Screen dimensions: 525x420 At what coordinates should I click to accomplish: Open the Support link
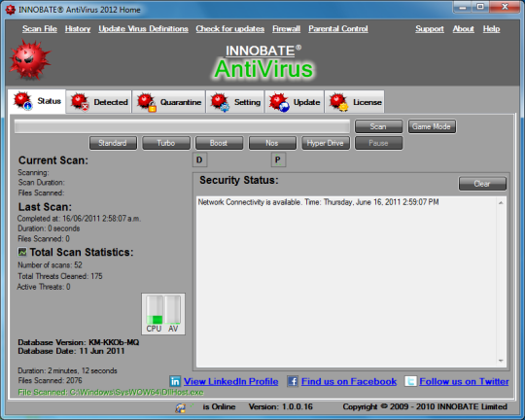(430, 29)
